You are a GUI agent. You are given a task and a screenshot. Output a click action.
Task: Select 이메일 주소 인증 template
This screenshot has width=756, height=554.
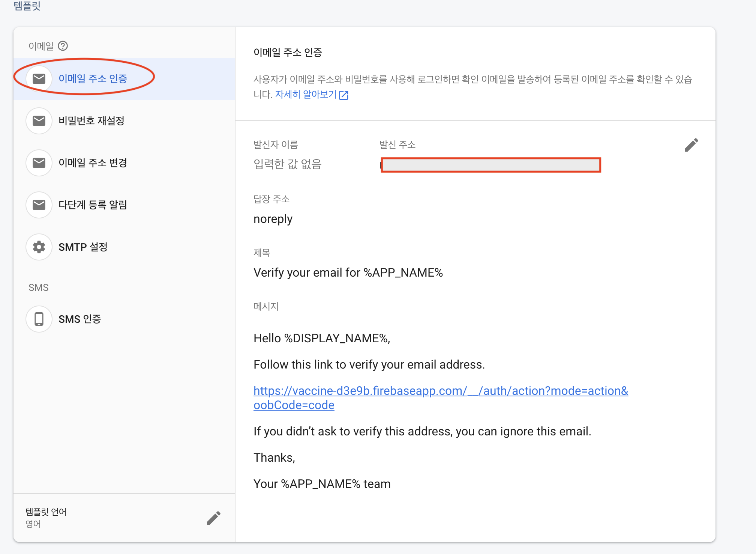(93, 79)
